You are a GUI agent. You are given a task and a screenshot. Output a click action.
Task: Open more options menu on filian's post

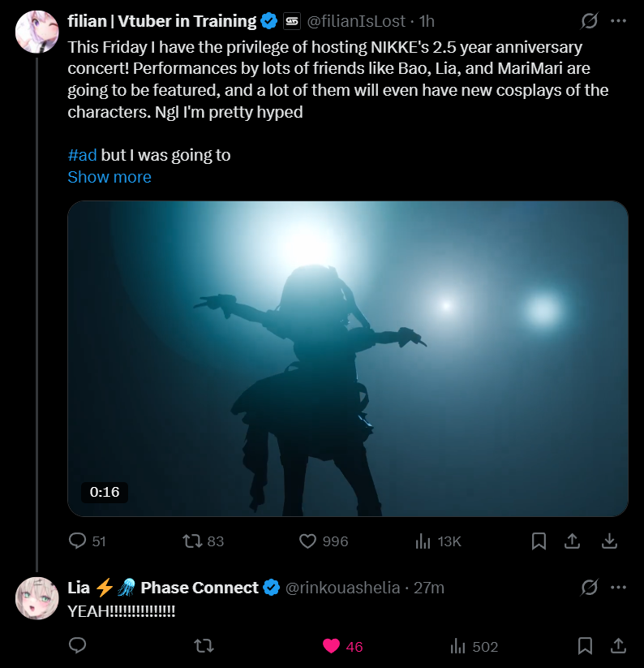[619, 22]
